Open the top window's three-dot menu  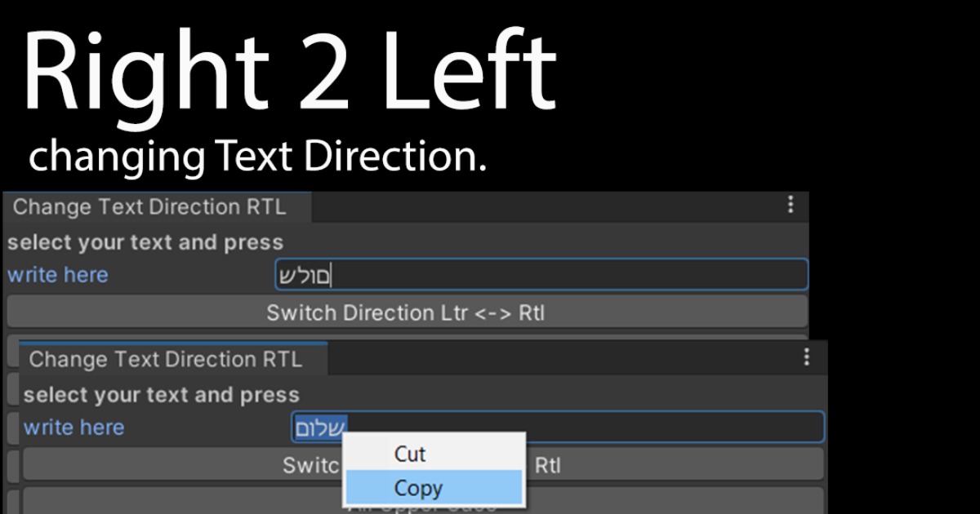790,206
